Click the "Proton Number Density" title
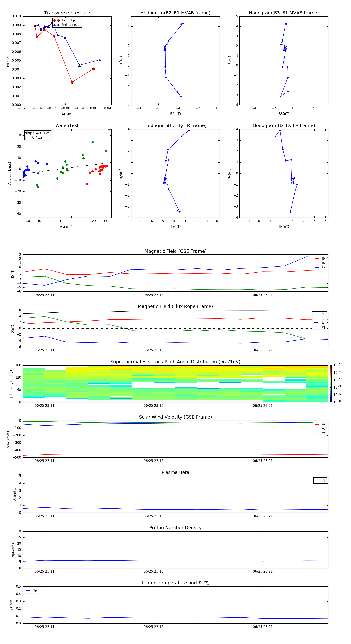Screen dimensions: 351x644 pyautogui.click(x=175, y=528)
